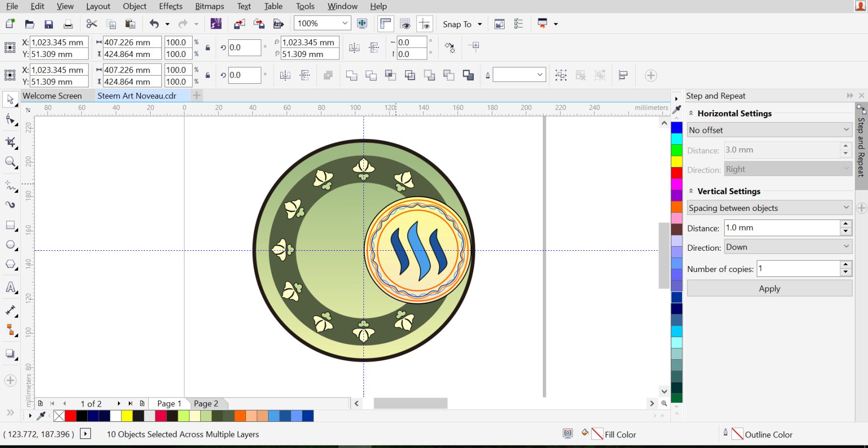The height and width of the screenshot is (448, 868).
Task: Toggle the show guidelines button
Action: click(x=424, y=24)
